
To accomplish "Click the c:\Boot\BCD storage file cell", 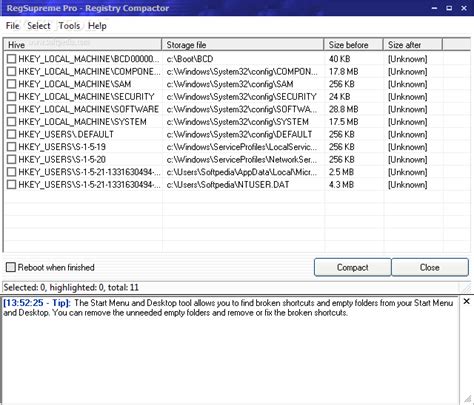I will (x=190, y=59).
